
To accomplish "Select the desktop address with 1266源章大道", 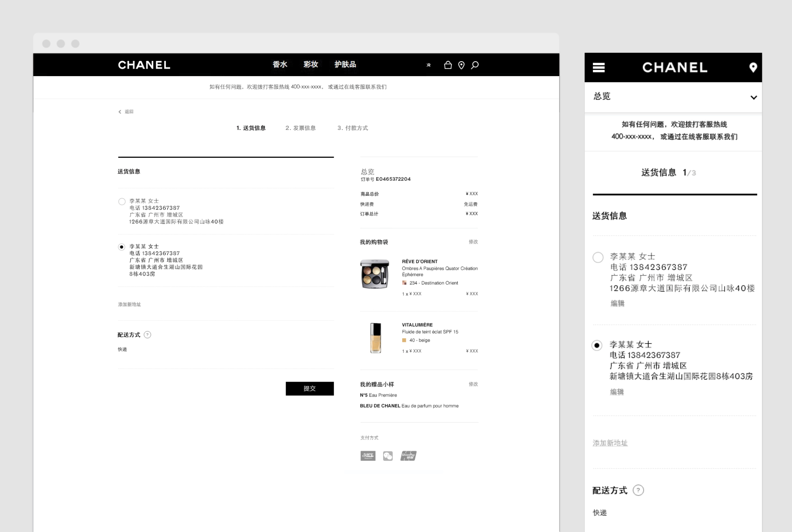I will (x=122, y=202).
